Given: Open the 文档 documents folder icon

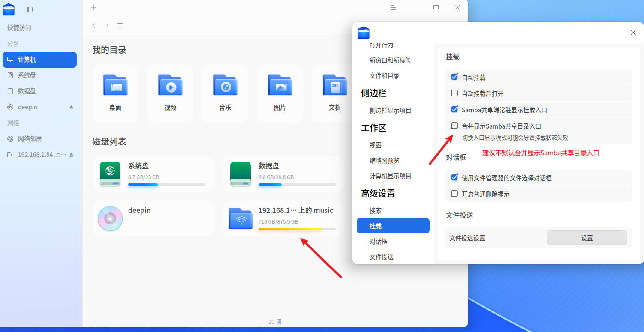Looking at the screenshot, I should click(x=335, y=85).
